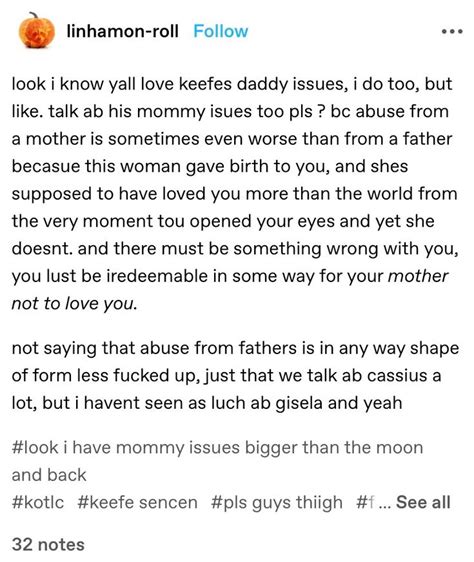The width and height of the screenshot is (474, 562).
Task: Select the truncated #f tag
Action: click(365, 502)
